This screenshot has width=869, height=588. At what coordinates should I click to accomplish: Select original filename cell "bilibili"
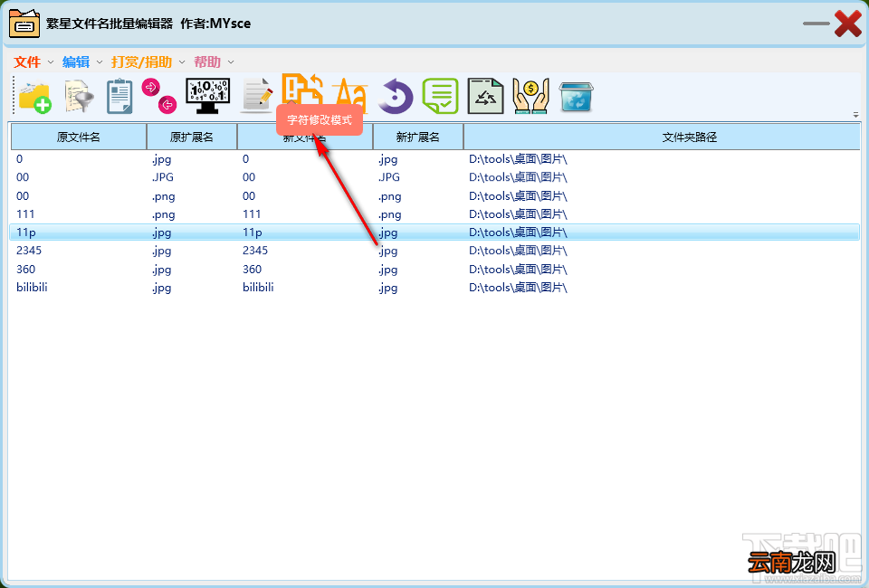click(x=33, y=288)
